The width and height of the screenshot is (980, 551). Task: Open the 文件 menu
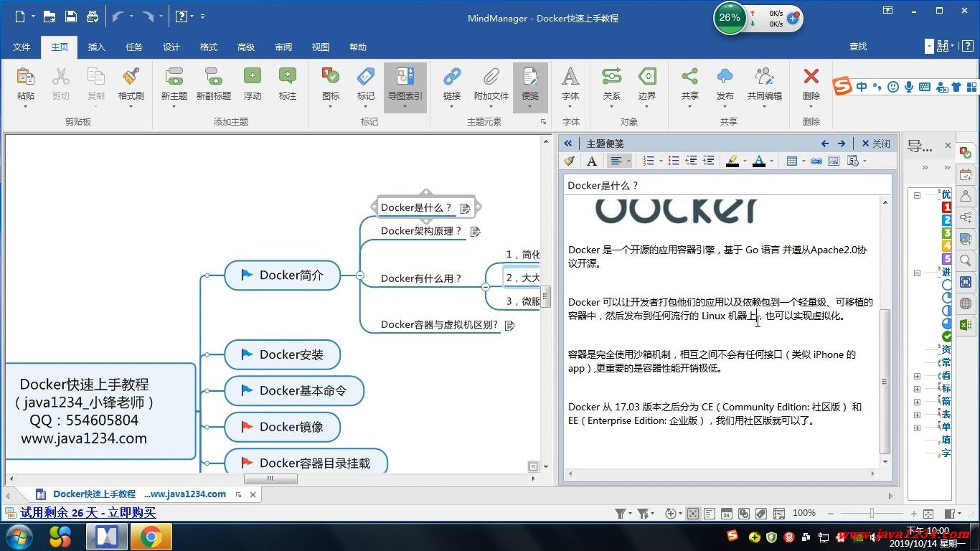coord(22,47)
